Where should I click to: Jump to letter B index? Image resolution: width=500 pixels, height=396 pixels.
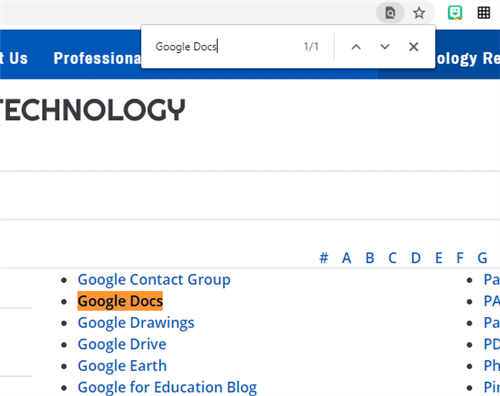click(x=370, y=258)
